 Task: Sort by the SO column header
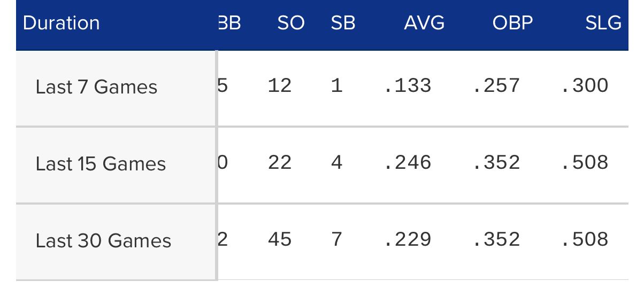pyautogui.click(x=291, y=23)
